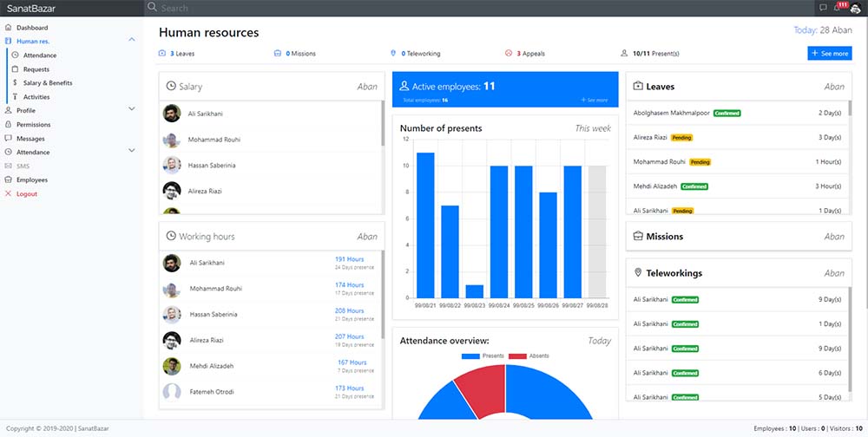Toggle Presents legend in Attendance overview
The width and height of the screenshot is (868, 437).
483,355
